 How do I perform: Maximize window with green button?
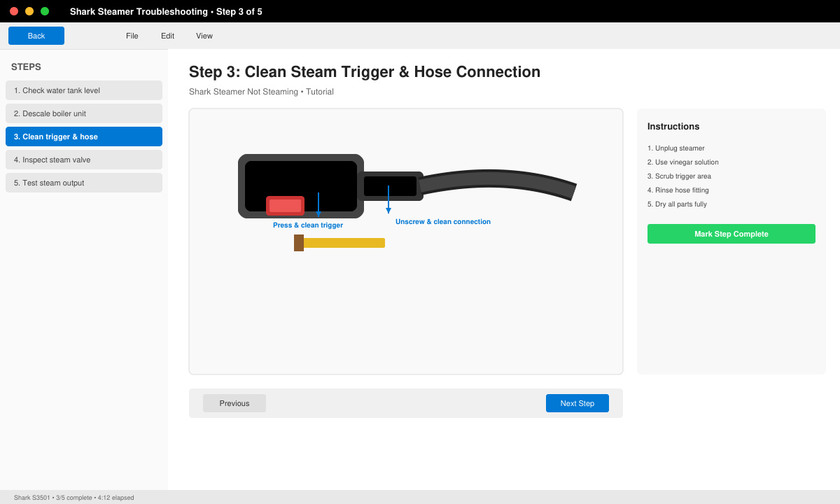click(45, 11)
